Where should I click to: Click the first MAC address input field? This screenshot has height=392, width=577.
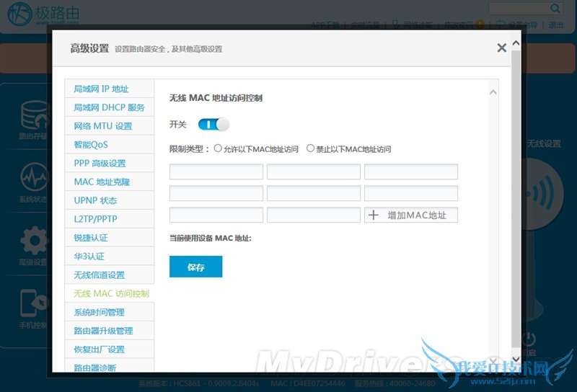click(216, 171)
